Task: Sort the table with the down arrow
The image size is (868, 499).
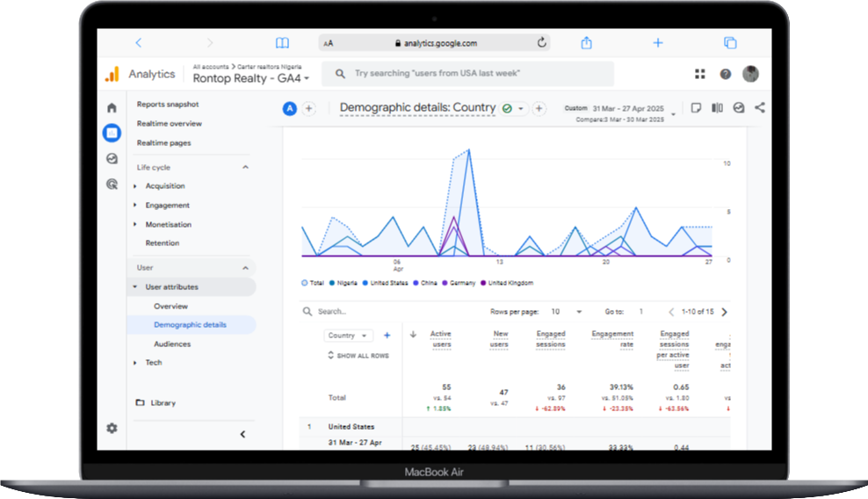Action: point(413,334)
